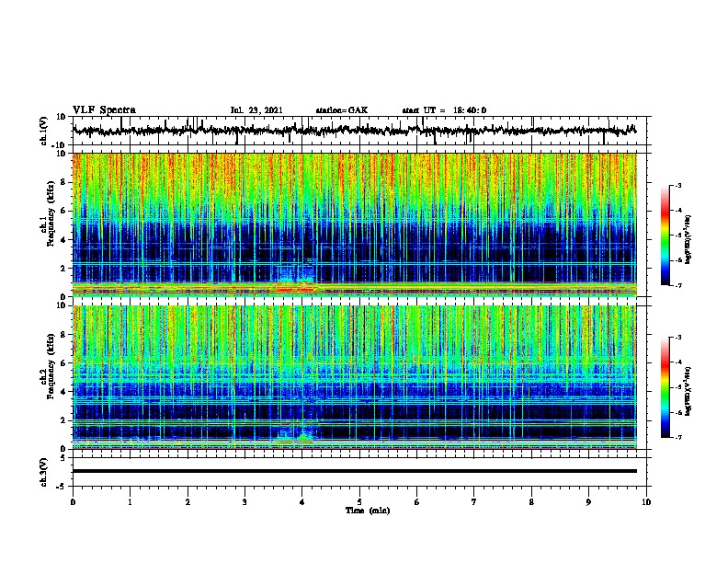The height and width of the screenshot is (563, 728).
Task: Click the "6" kHz tick on ch.2 frequency axis
Action: coord(63,362)
